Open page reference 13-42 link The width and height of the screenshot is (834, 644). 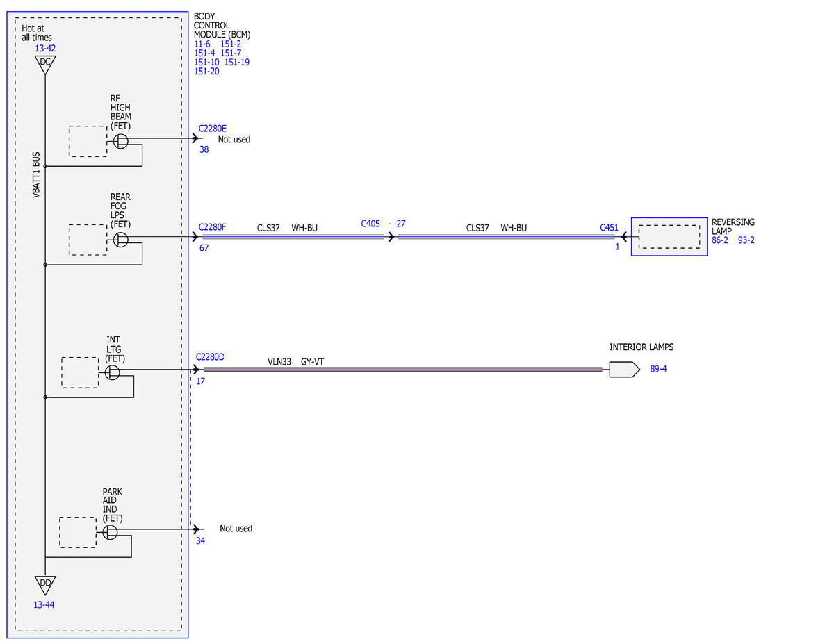click(x=45, y=49)
